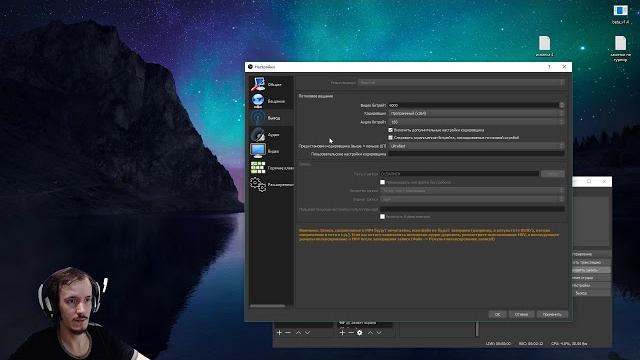Toggle the enforce streaming service bitrate checkbox
The height and width of the screenshot is (360, 640).
click(x=391, y=138)
